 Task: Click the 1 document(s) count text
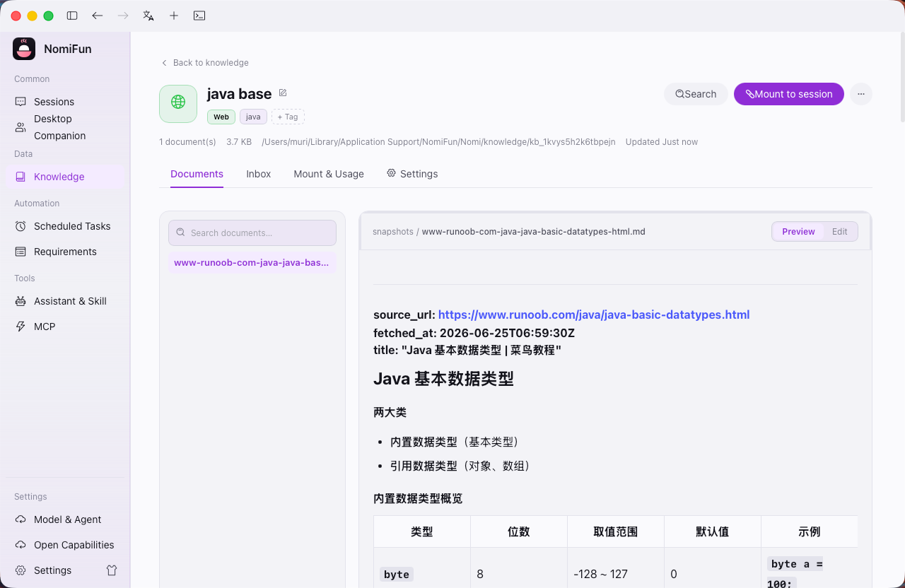tap(187, 142)
